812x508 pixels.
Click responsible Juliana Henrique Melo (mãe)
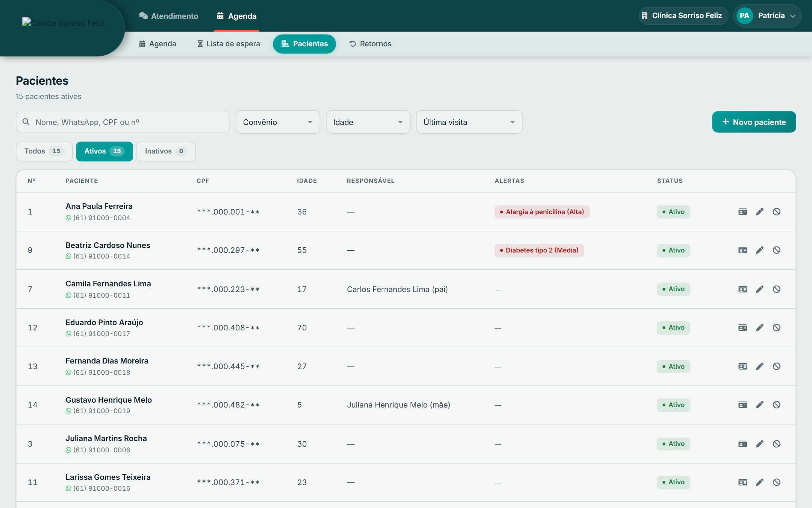[x=398, y=405]
